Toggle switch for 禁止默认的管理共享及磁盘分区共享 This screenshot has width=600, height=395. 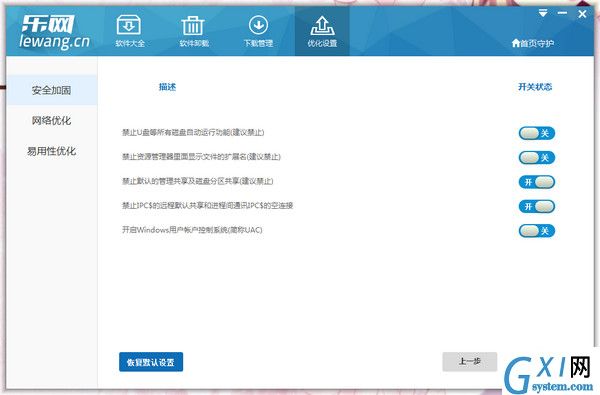tap(536, 182)
